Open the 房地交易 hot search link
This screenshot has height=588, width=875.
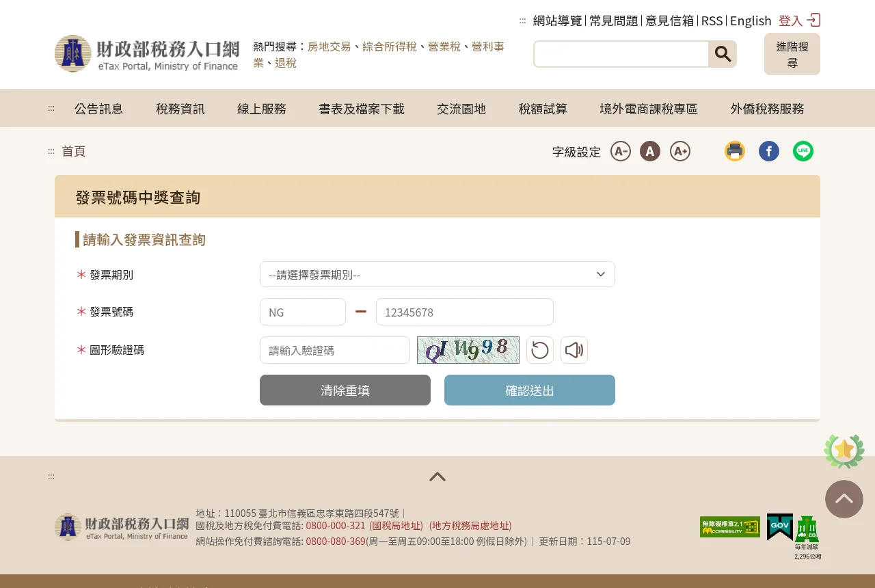[329, 46]
